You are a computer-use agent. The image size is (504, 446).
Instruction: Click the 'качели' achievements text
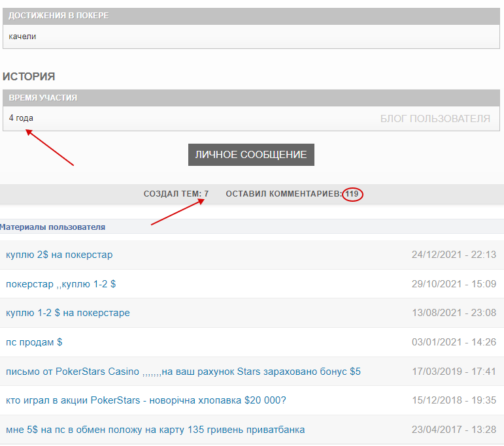22,37
